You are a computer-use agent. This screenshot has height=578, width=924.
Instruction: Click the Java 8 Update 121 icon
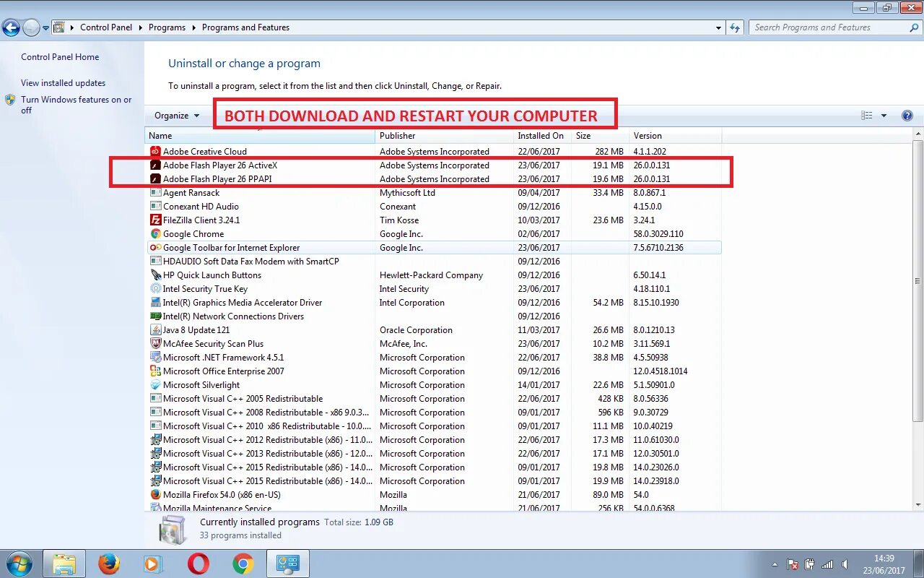(155, 330)
